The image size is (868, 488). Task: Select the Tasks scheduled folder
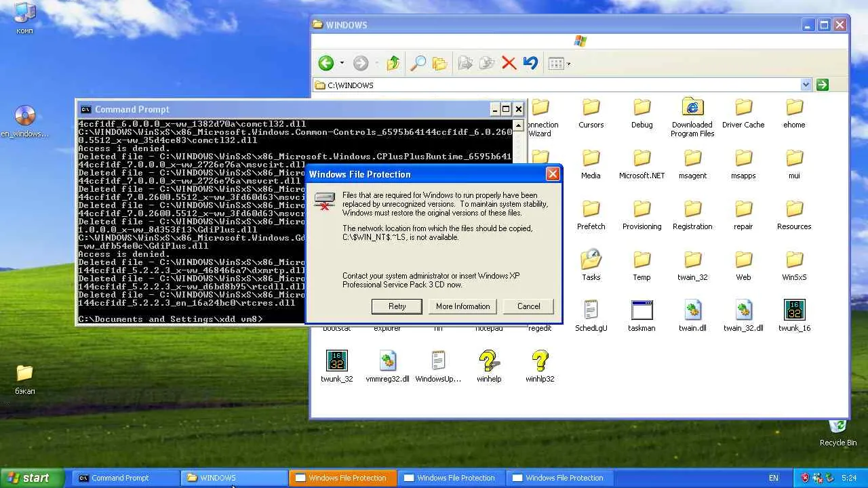point(591,266)
